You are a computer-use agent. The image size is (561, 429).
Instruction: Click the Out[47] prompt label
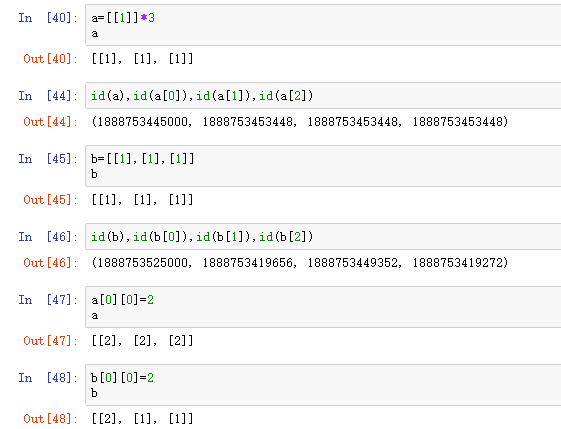coord(50,340)
